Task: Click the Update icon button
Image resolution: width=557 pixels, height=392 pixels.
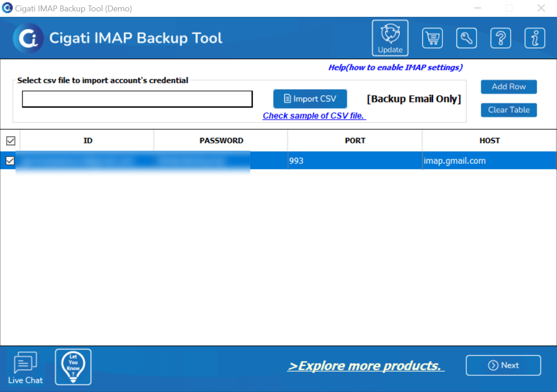Action: (x=390, y=38)
